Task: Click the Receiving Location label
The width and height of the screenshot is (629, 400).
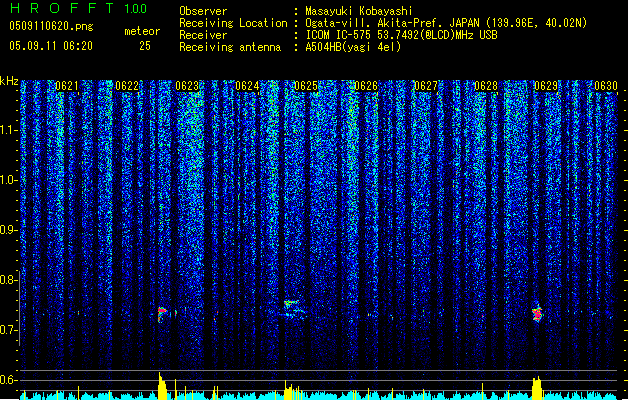Action: coord(233,23)
